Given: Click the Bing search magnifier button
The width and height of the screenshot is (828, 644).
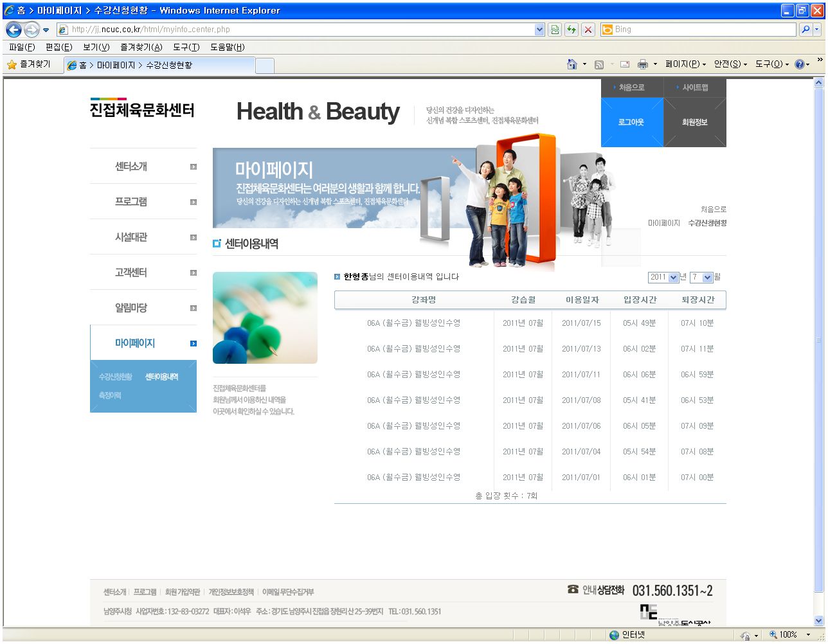Looking at the screenshot, I should (805, 30).
